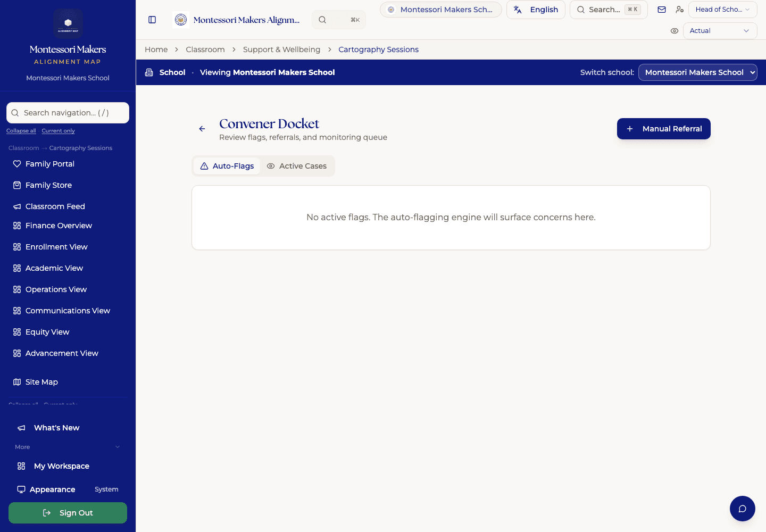Viewport: 766px width, 532px height.
Task: Switch to the Active Cases tab
Action: [297, 166]
